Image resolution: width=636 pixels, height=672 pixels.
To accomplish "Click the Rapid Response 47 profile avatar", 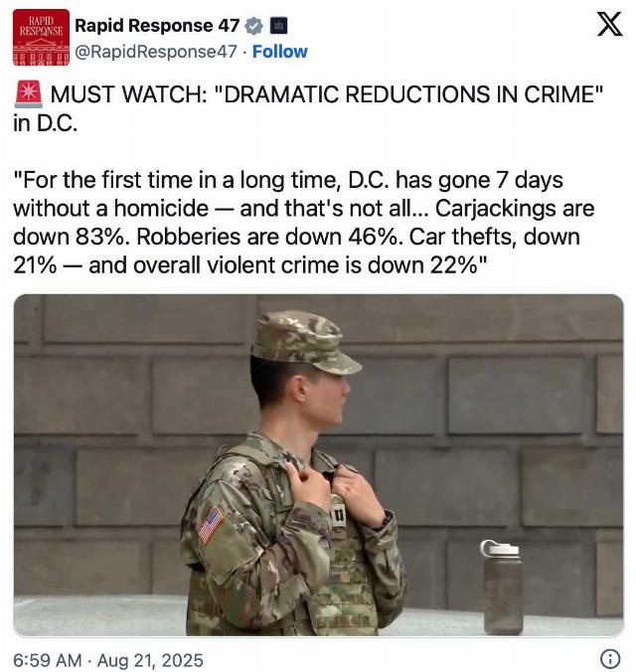I will (41, 38).
